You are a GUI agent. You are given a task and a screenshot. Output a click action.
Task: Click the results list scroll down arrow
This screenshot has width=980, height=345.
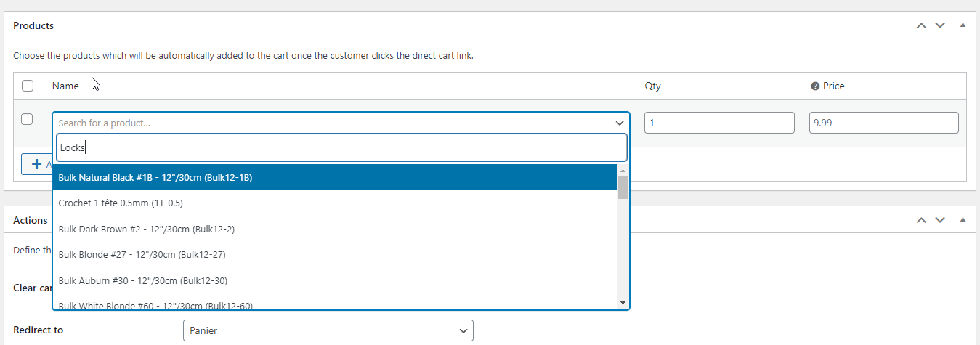tap(623, 302)
